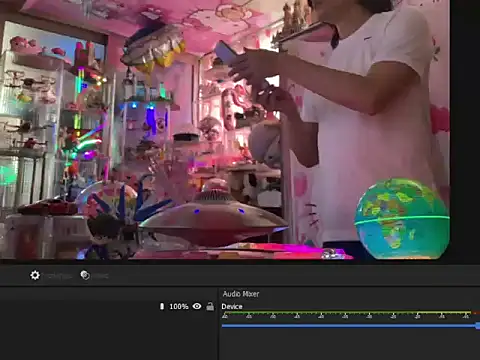This screenshot has width=480, height=360.
Task: Select the device source icon before 100%
Action: point(162,306)
